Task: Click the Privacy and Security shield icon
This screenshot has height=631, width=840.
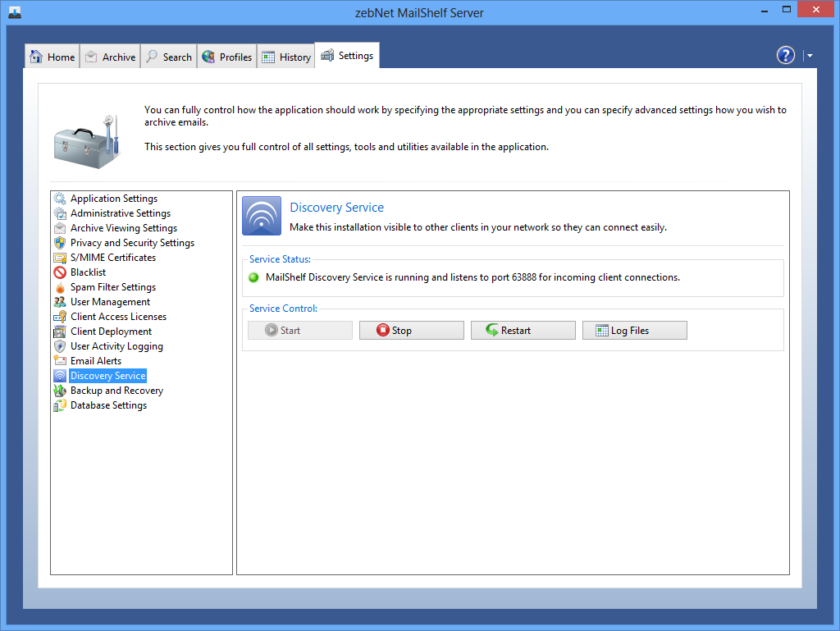Action: pos(60,243)
